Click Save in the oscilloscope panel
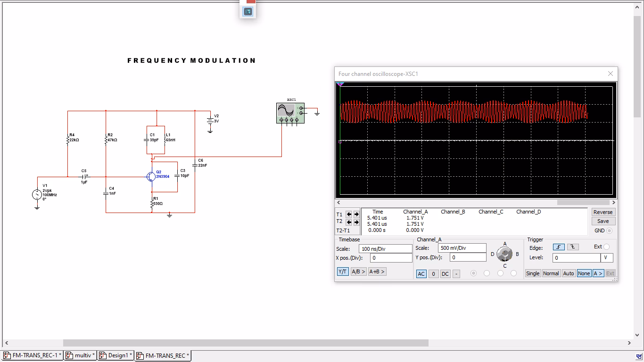The image size is (644, 362). 603,221
